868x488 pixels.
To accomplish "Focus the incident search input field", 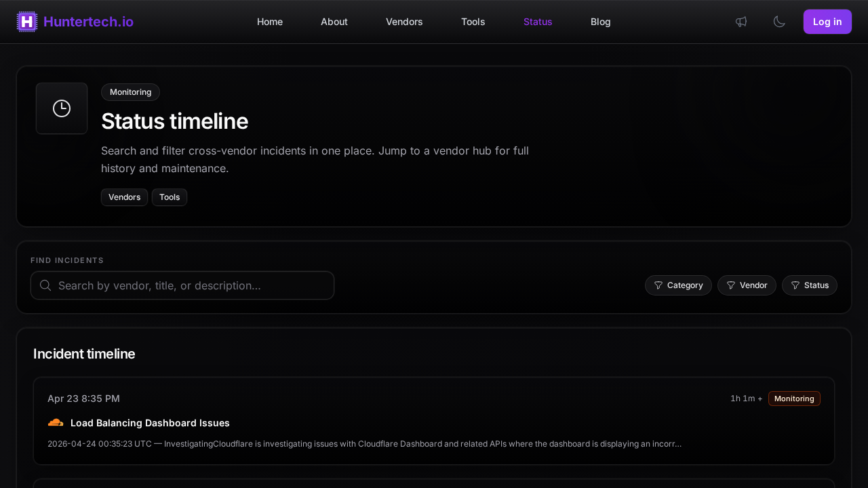I will click(x=190, y=285).
